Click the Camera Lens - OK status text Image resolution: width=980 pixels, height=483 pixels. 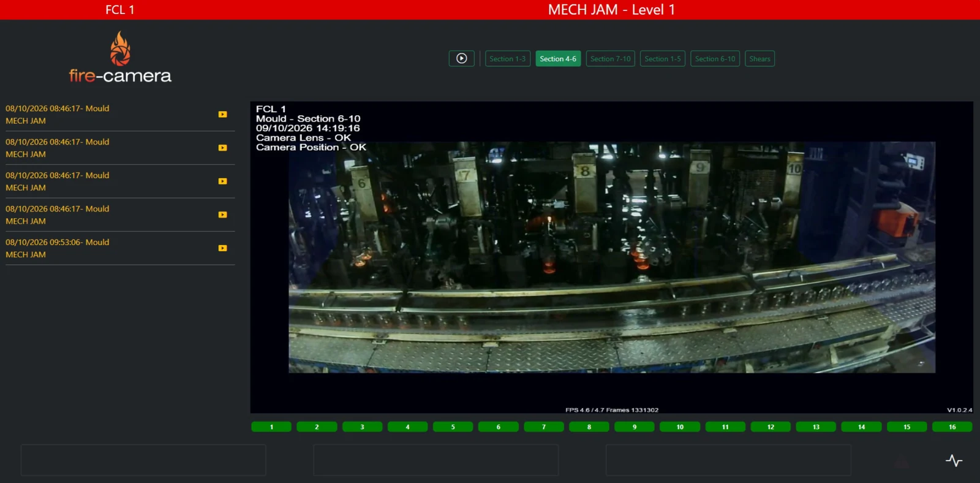[x=303, y=138]
